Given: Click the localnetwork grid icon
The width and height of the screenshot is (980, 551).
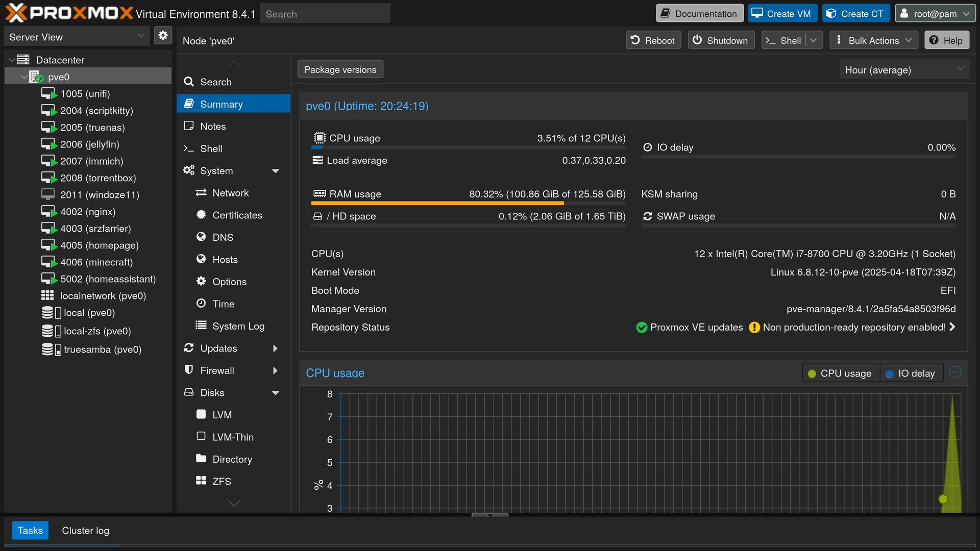Looking at the screenshot, I should (x=47, y=296).
